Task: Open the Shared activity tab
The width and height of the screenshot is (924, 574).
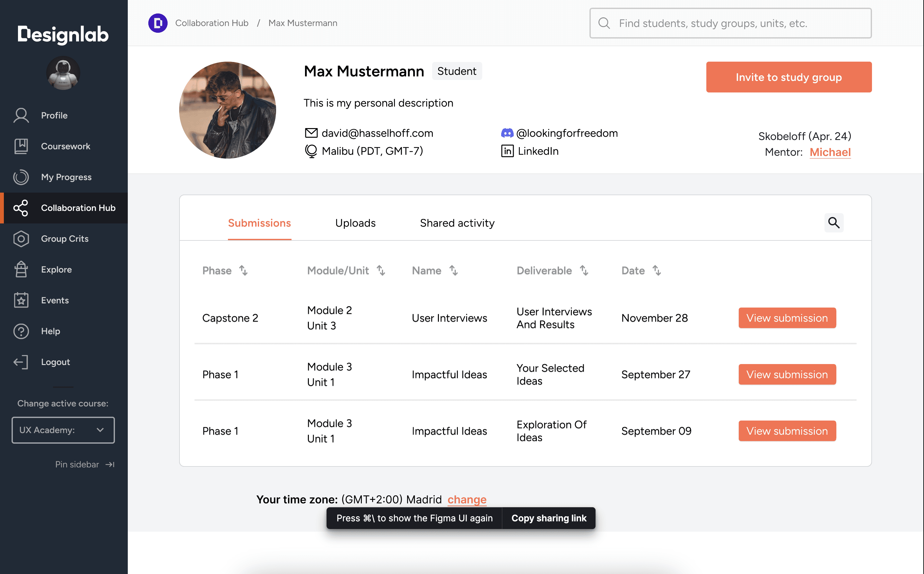Action: coord(457,223)
